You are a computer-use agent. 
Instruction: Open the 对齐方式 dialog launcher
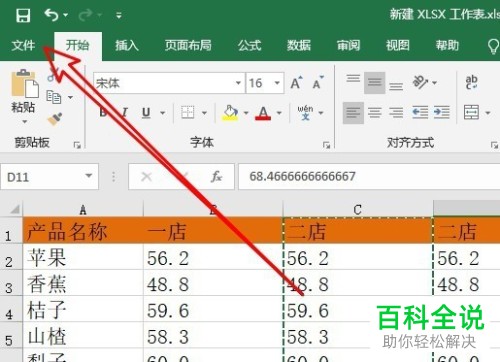point(494,145)
